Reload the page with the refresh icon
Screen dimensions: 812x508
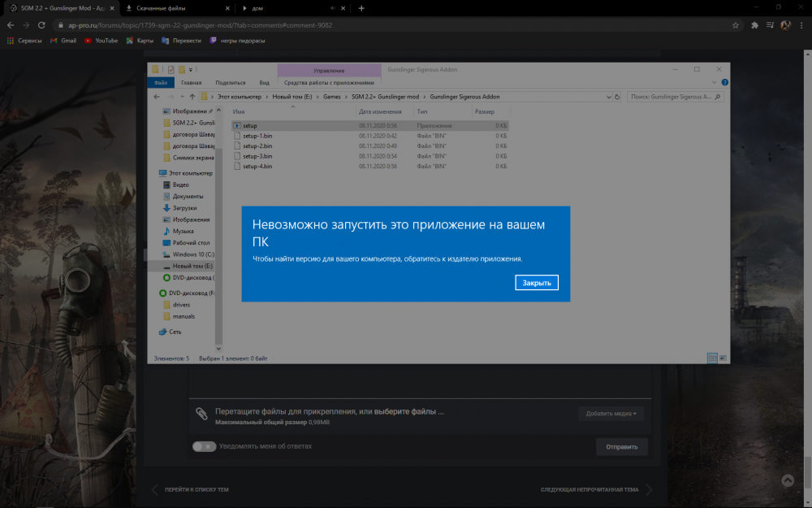(42, 25)
